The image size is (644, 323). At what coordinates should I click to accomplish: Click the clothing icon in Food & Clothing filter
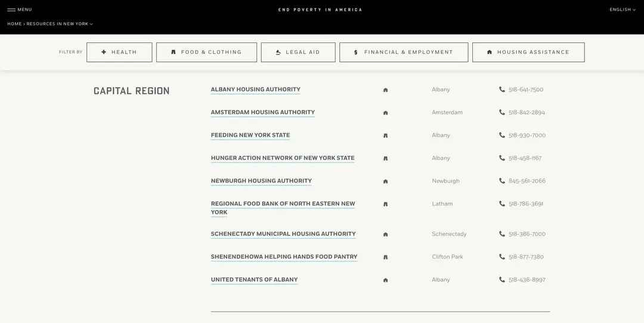pos(174,53)
